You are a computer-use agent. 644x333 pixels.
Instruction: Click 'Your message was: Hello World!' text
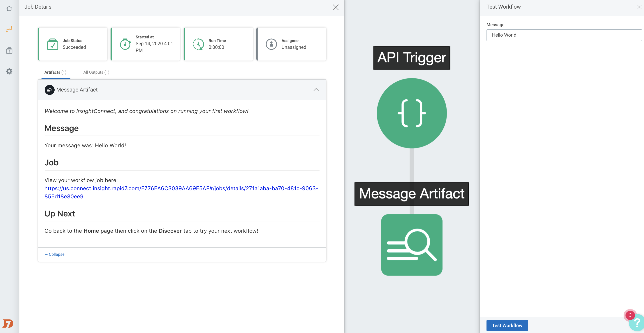(x=85, y=145)
